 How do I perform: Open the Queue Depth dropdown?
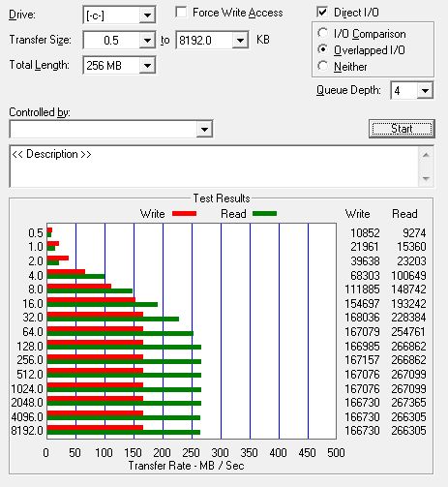425,91
